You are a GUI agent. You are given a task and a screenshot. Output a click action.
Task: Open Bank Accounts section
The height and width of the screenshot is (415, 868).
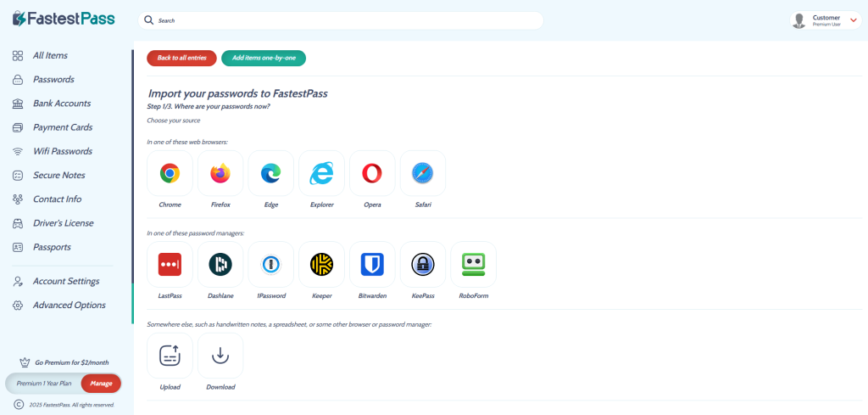tap(62, 103)
